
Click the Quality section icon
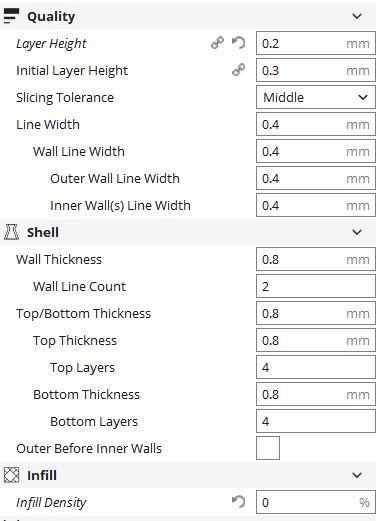[11, 16]
